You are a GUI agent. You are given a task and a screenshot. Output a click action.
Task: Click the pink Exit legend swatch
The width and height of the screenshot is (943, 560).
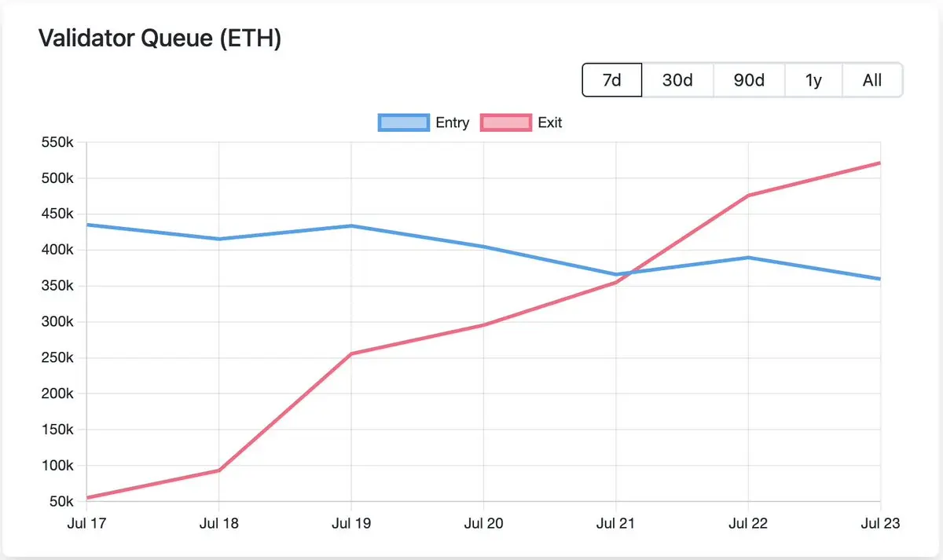pos(506,123)
